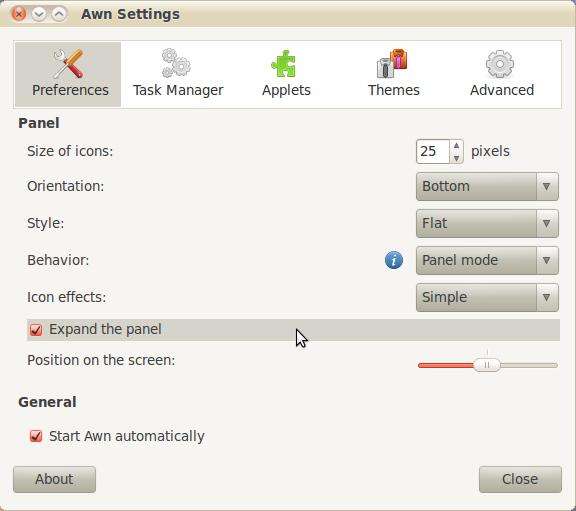The height and width of the screenshot is (511, 576).
Task: Uncheck Expand the panel checkbox
Action: pyautogui.click(x=36, y=330)
